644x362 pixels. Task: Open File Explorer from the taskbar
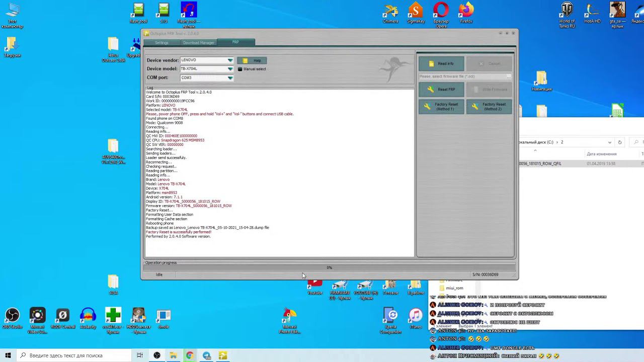[173, 355]
